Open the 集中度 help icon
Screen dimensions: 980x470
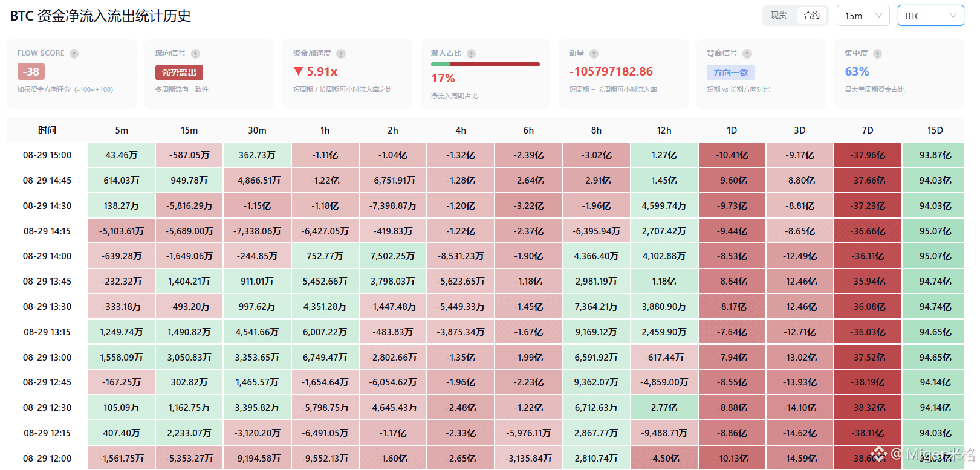tap(877, 54)
